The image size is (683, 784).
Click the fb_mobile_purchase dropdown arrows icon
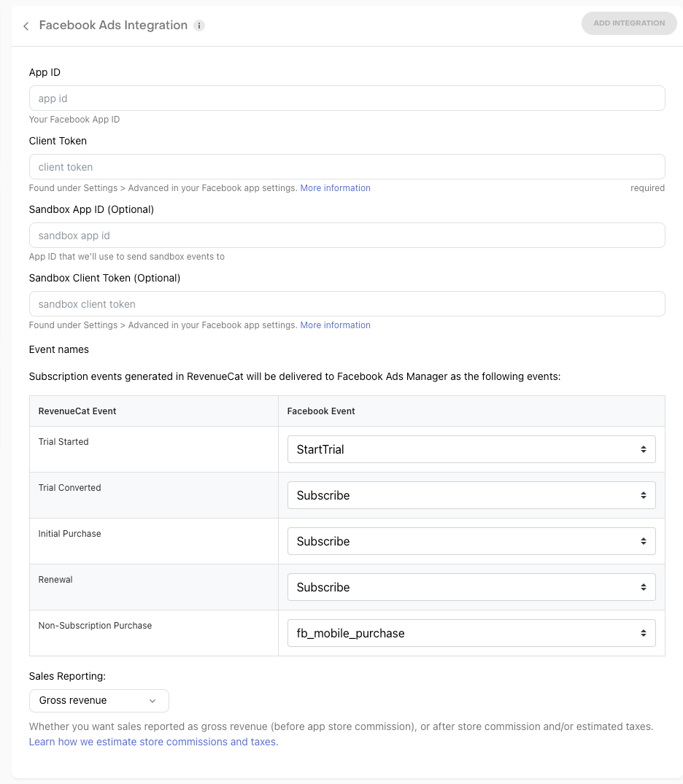coord(644,633)
